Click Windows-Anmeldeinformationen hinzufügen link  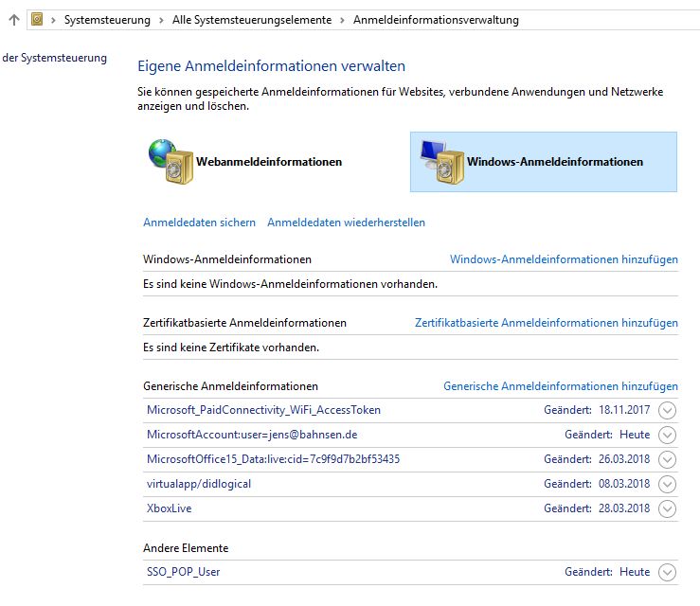564,259
